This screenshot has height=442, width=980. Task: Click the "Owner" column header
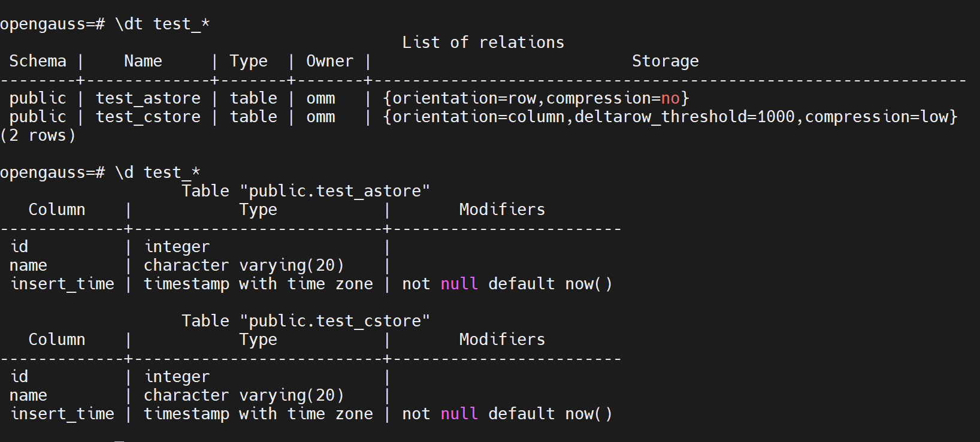(329, 61)
